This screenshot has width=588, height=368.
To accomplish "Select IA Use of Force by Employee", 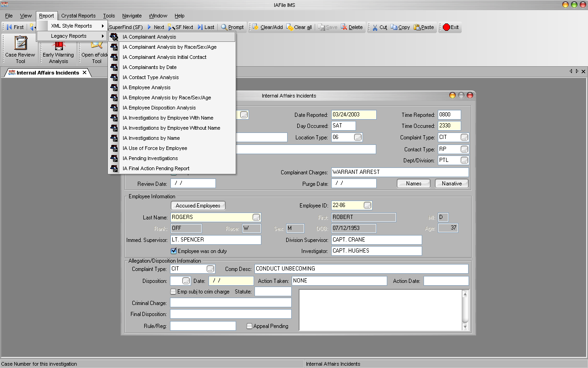I will tap(155, 148).
